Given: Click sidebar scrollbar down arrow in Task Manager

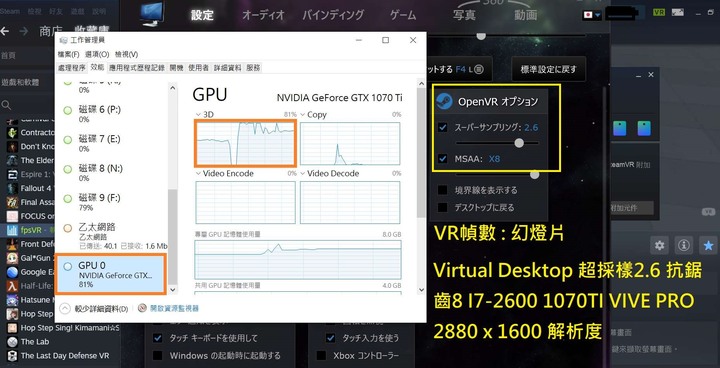Looking at the screenshot, I should 173,290.
